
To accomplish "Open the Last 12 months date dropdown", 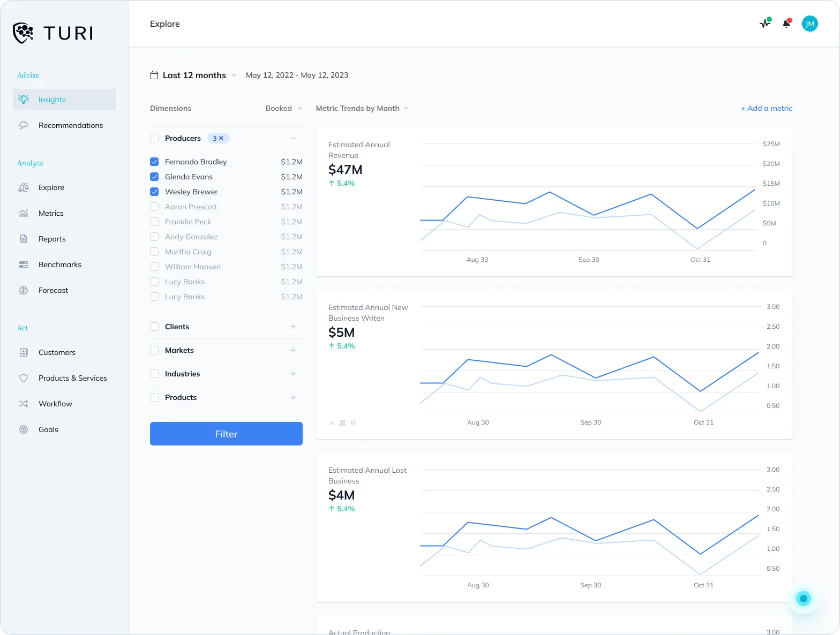I will coord(194,75).
